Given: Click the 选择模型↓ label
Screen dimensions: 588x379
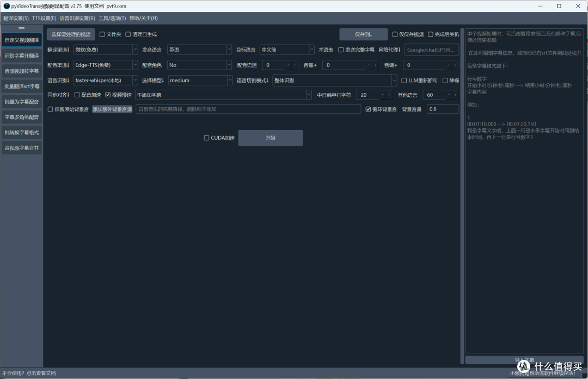Looking at the screenshot, I should [x=153, y=80].
